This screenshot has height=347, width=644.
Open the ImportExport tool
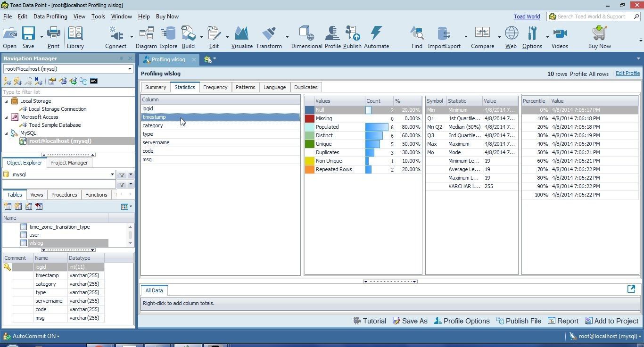[x=444, y=38]
